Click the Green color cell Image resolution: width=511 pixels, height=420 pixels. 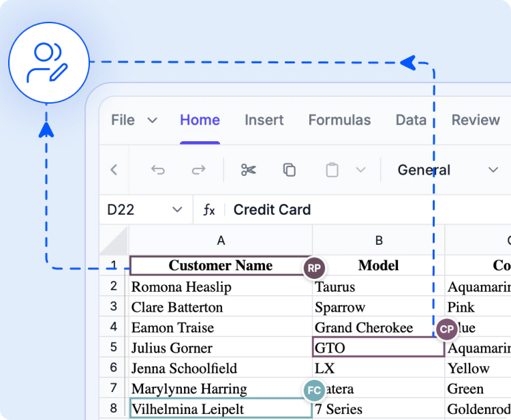(x=478, y=388)
